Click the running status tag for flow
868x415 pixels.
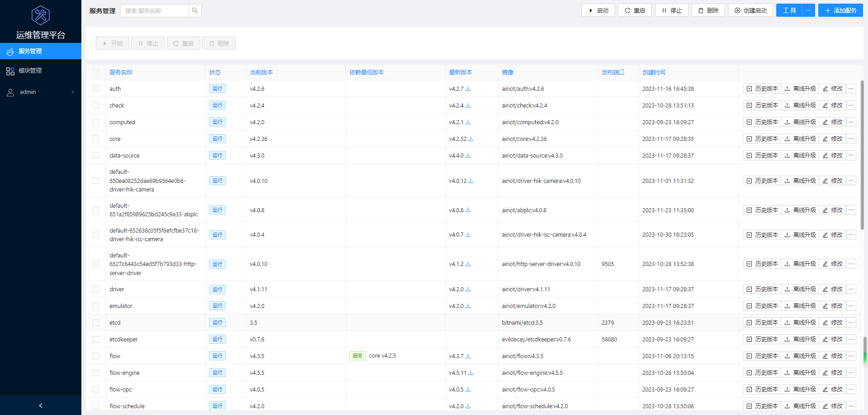pos(217,356)
